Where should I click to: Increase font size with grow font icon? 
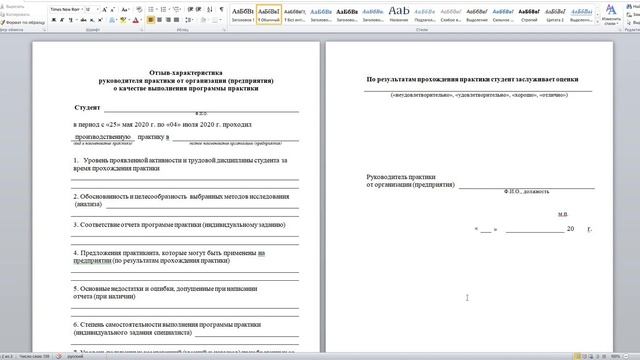pyautogui.click(x=104, y=9)
